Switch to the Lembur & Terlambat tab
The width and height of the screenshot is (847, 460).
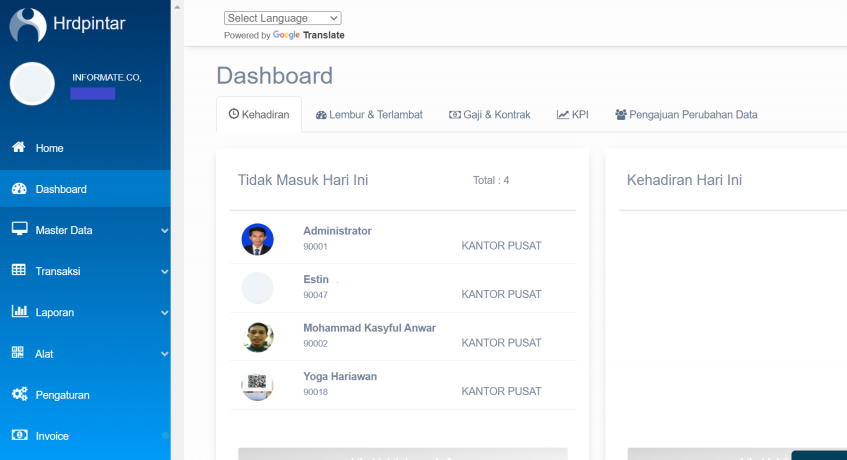coord(368,115)
